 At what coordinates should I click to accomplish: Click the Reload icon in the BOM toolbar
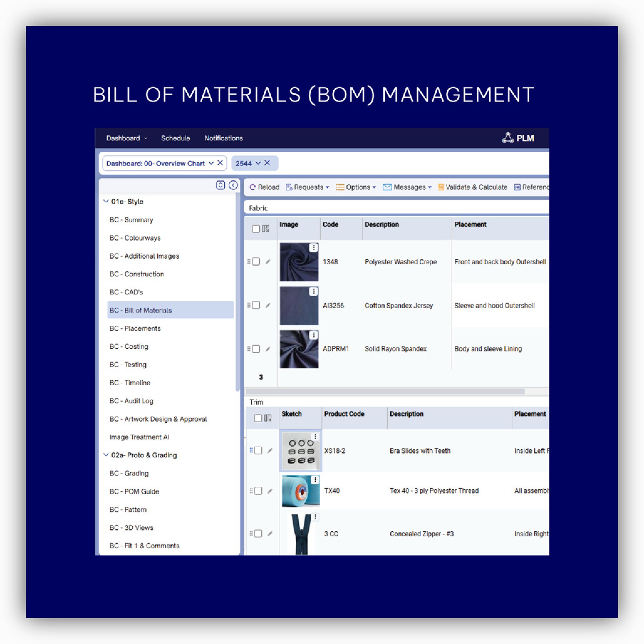point(253,187)
